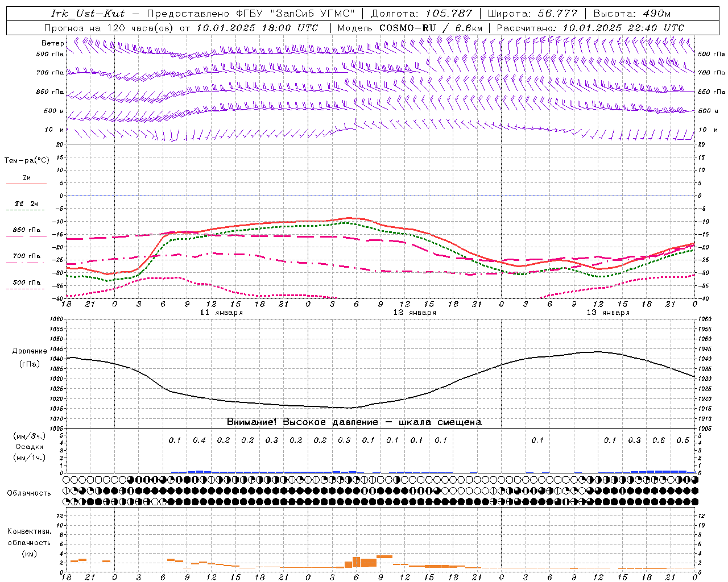Click the 0.5 precipitation value
The height and width of the screenshot is (582, 728).
[683, 440]
